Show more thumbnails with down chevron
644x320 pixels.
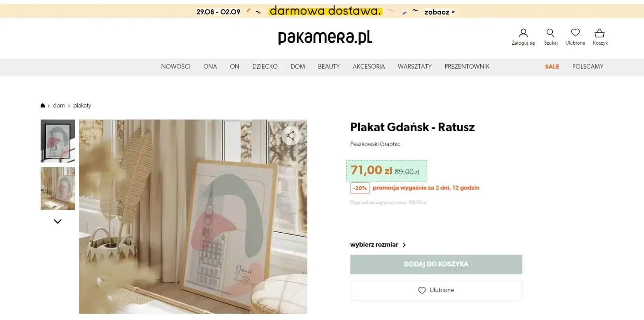58,221
